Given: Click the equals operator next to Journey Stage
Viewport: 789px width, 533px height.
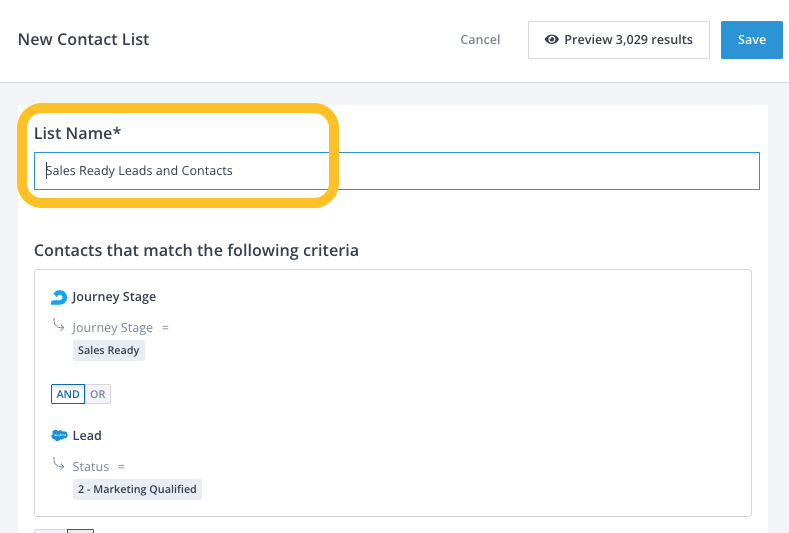Looking at the screenshot, I should (x=166, y=327).
